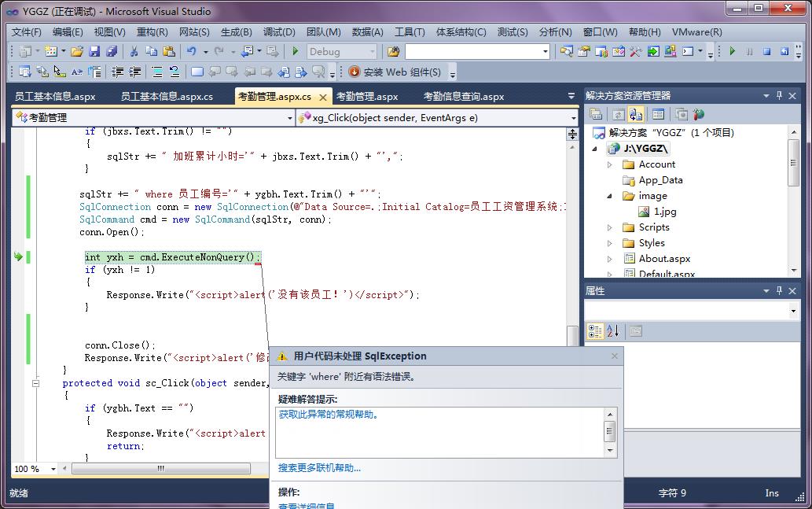Screen dimensions: 812x509
Task: Switch to 员工基本信息.aspx.cs tab
Action: coord(167,97)
